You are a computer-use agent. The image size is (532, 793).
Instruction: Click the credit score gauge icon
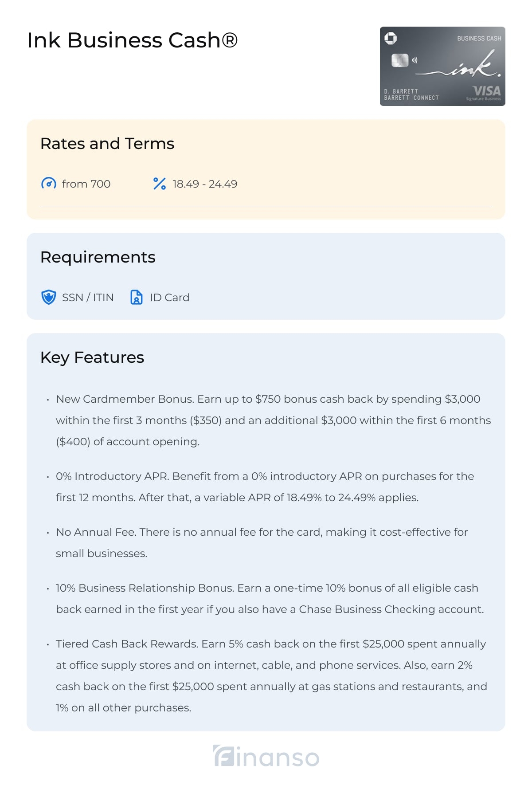[49, 183]
